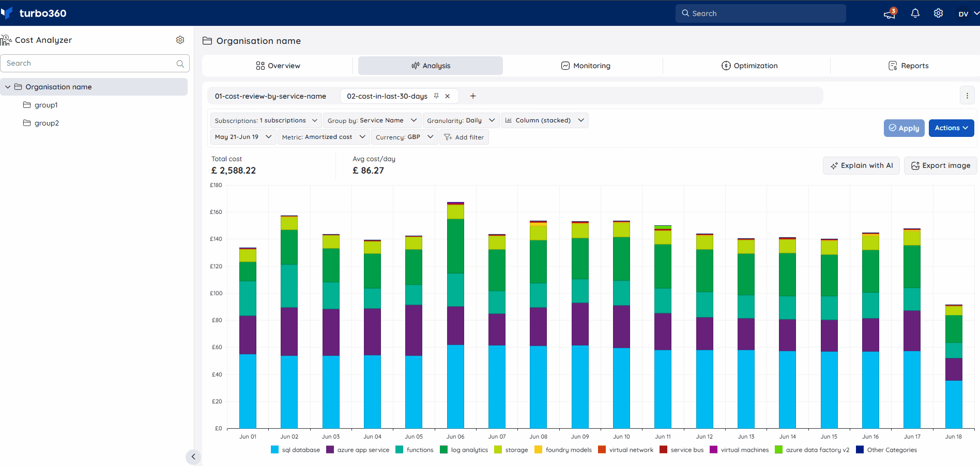The width and height of the screenshot is (980, 466).
Task: Toggle foundry models legend swatch
Action: (538, 450)
